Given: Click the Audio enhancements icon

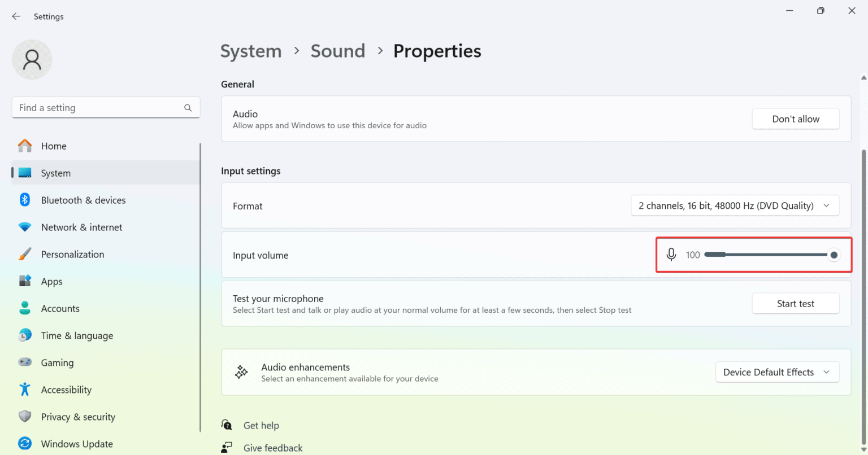Looking at the screenshot, I should click(x=241, y=371).
